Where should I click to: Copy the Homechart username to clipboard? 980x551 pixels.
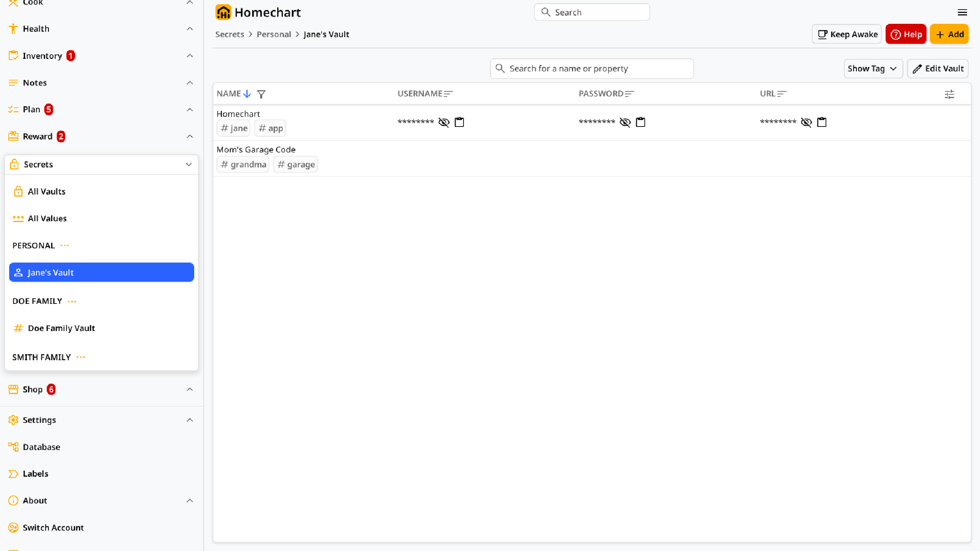(459, 122)
